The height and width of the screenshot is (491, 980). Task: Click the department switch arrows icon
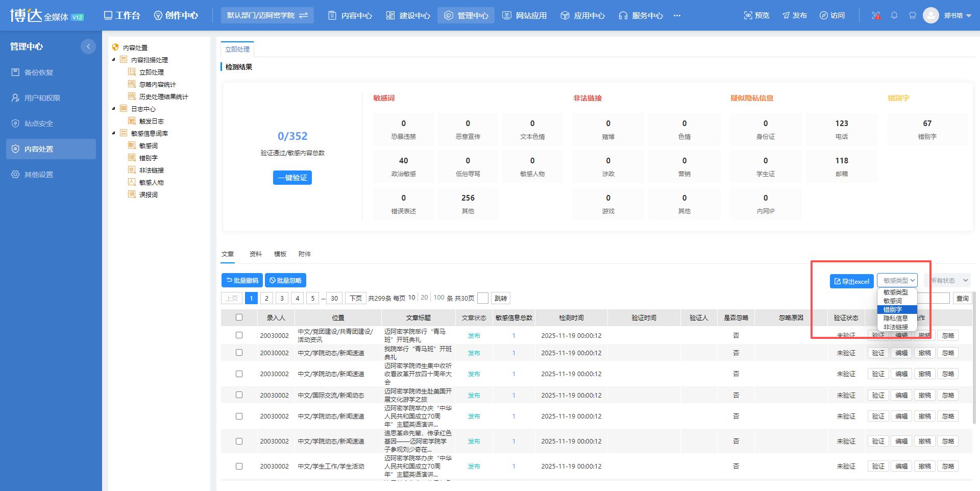304,15
